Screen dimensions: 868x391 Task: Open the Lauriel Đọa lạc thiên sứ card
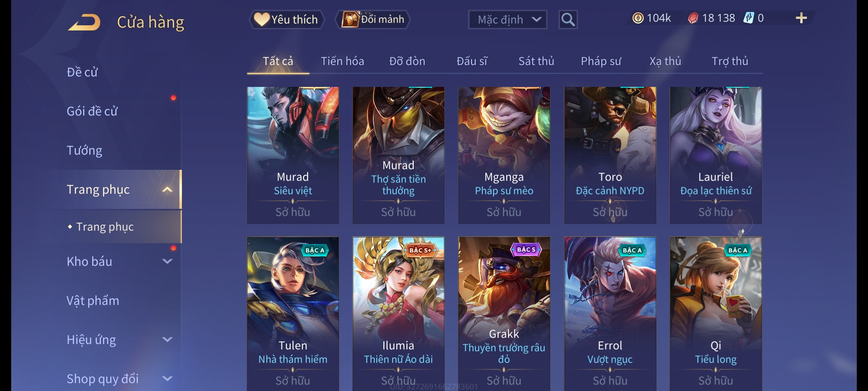pos(716,155)
